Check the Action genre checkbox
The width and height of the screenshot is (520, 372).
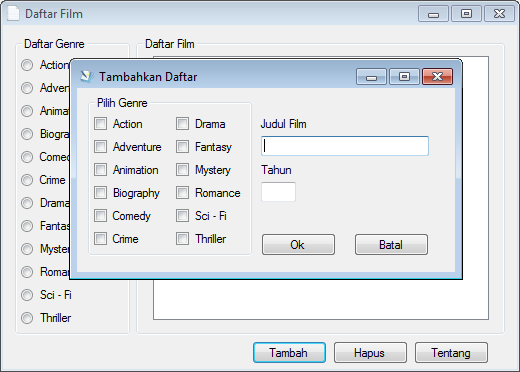(100, 124)
